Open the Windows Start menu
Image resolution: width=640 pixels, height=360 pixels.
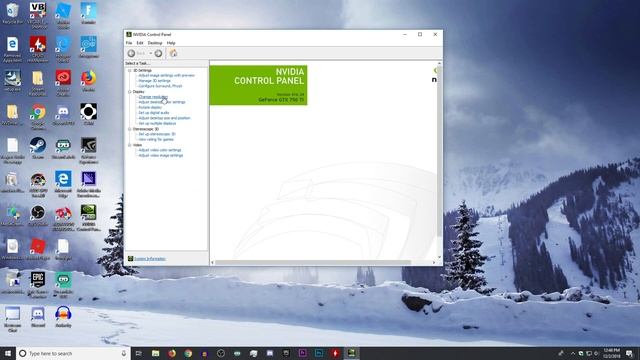coord(8,353)
